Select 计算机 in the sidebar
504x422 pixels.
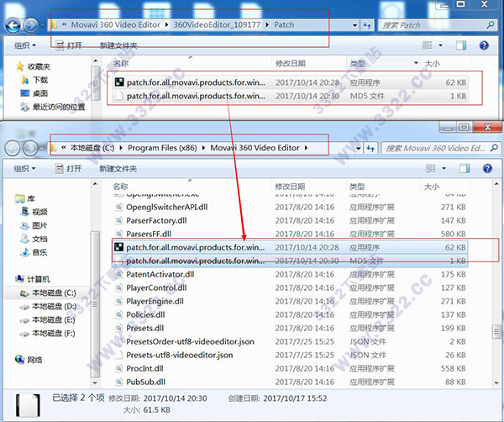pyautogui.click(x=33, y=279)
